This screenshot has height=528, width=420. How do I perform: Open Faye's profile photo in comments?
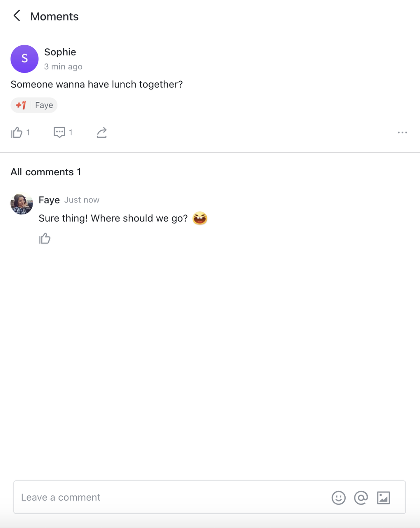pyautogui.click(x=21, y=204)
